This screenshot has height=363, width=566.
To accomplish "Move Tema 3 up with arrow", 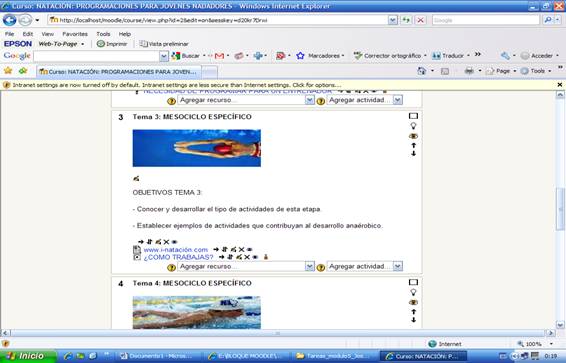I will [x=414, y=145].
